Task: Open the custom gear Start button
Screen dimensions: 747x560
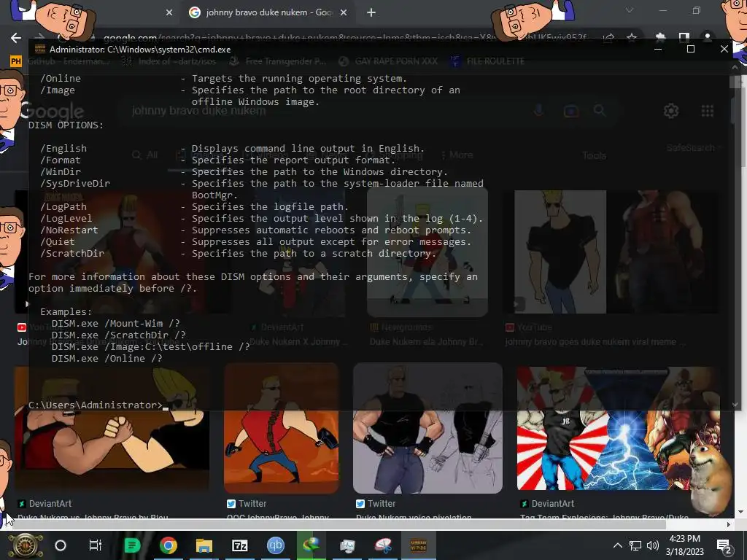Action: (x=26, y=545)
